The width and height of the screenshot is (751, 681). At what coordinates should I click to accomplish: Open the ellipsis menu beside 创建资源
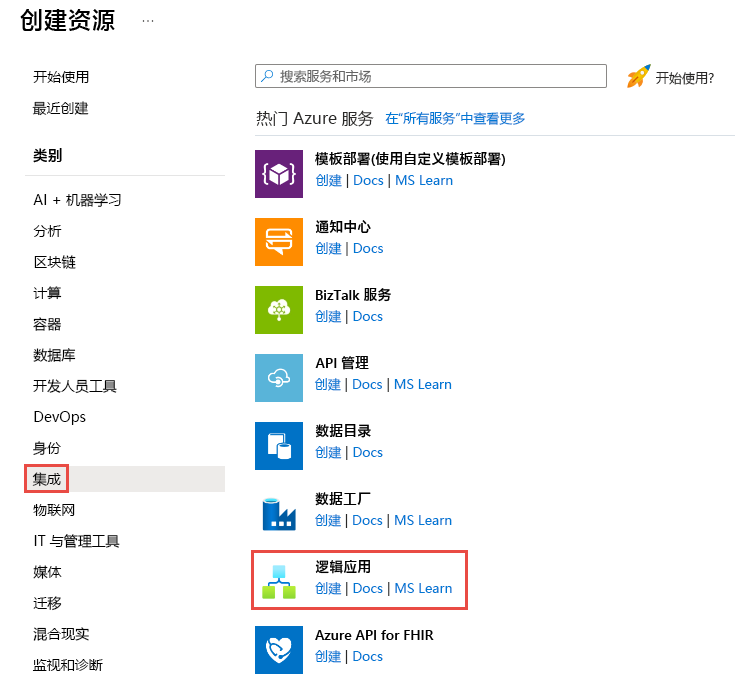tap(148, 21)
